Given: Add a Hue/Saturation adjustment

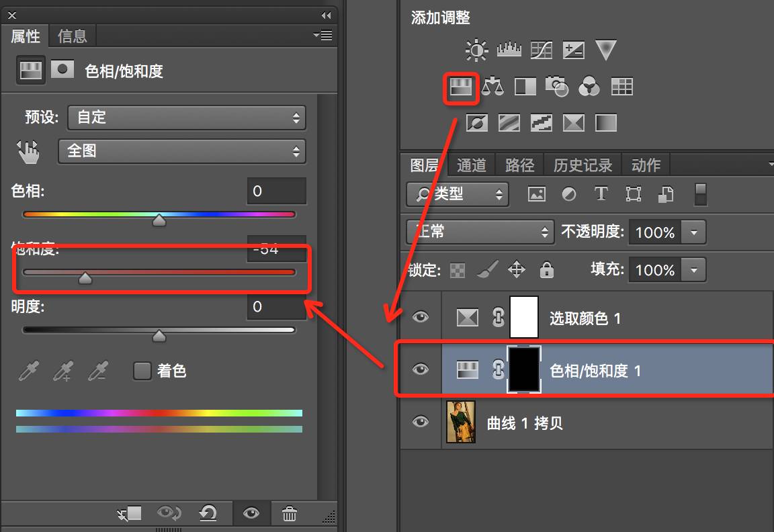Looking at the screenshot, I should (x=460, y=87).
